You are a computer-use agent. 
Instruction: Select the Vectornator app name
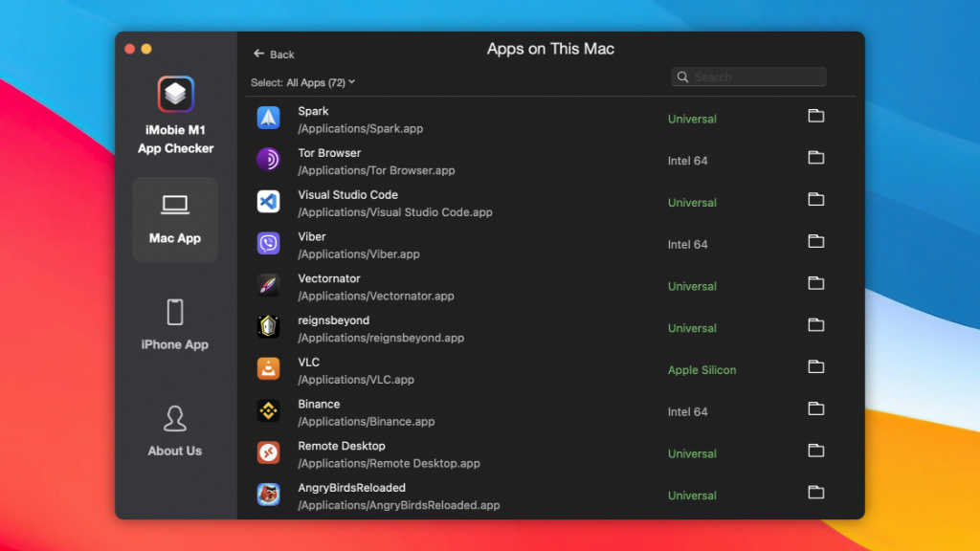329,278
